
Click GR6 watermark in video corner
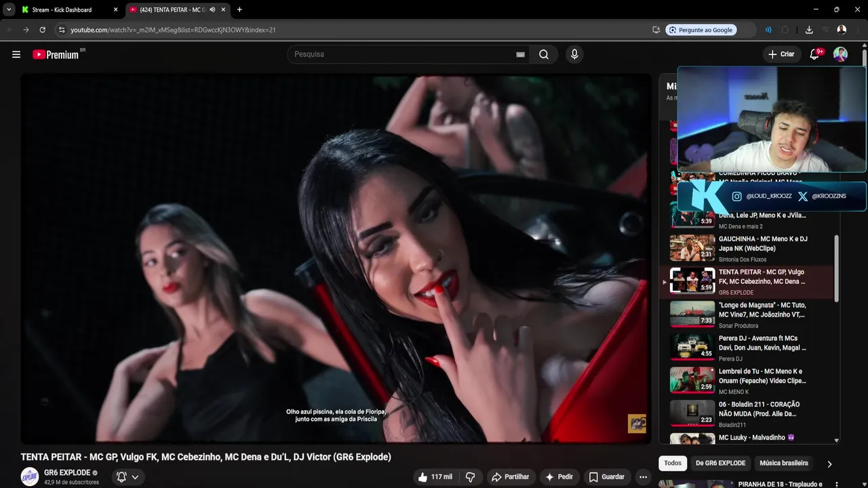[637, 423]
